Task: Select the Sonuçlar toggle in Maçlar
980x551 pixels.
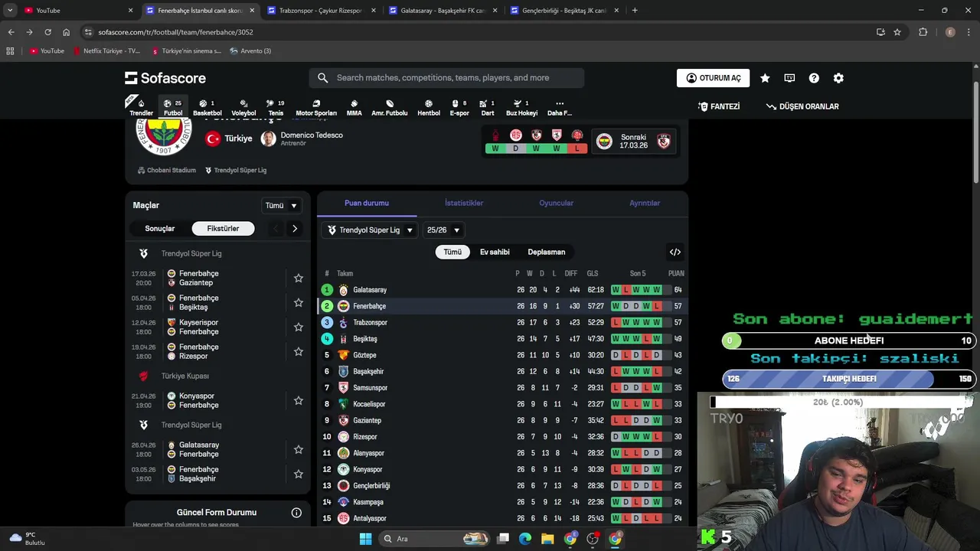Action: tap(160, 228)
